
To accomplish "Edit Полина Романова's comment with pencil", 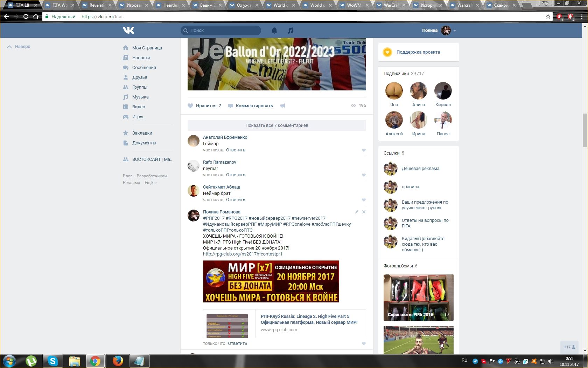I will pos(357,212).
